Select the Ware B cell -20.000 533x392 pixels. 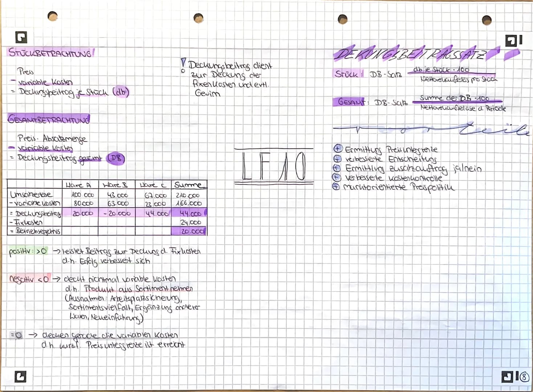click(117, 213)
